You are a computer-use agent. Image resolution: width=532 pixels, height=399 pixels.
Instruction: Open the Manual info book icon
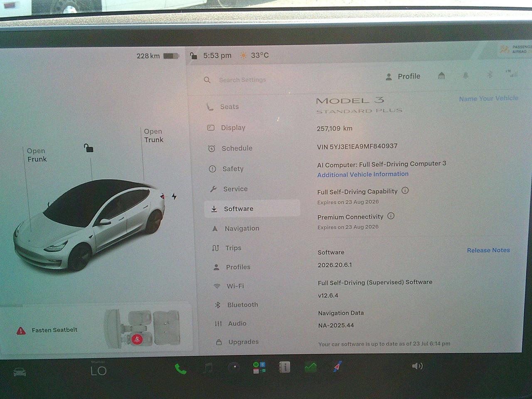tap(285, 367)
